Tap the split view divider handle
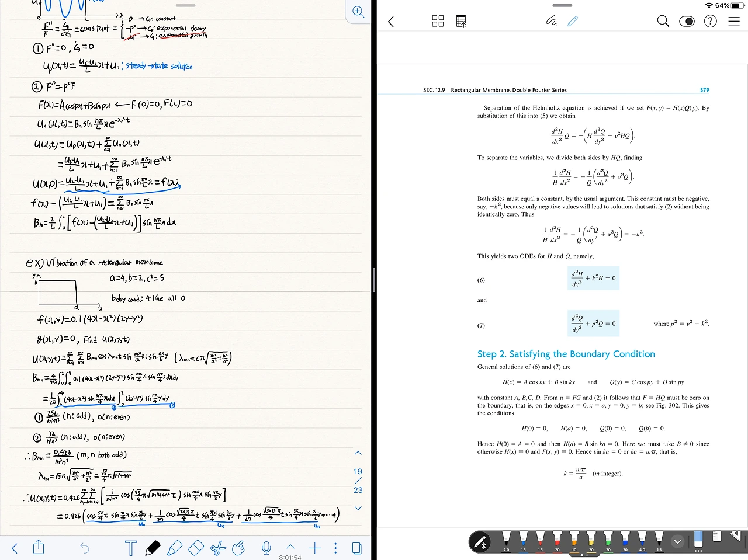Screen dimensions: 748x560 [x=374, y=280]
